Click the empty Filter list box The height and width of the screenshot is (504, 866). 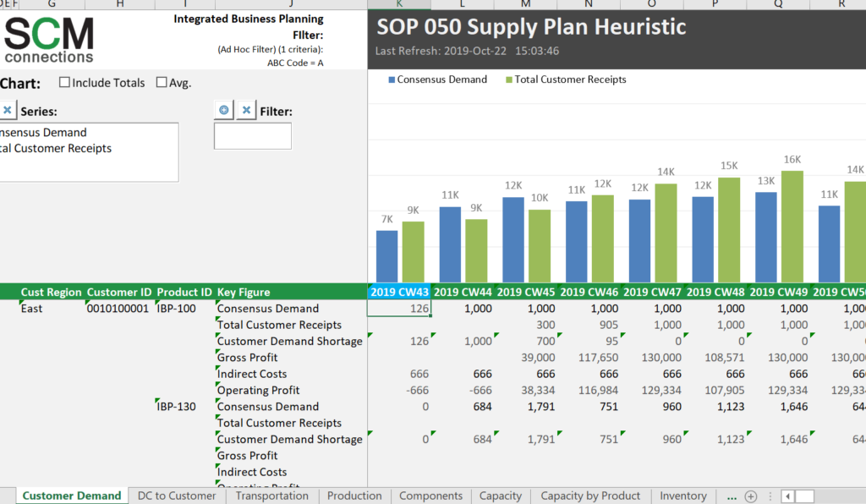(252, 136)
